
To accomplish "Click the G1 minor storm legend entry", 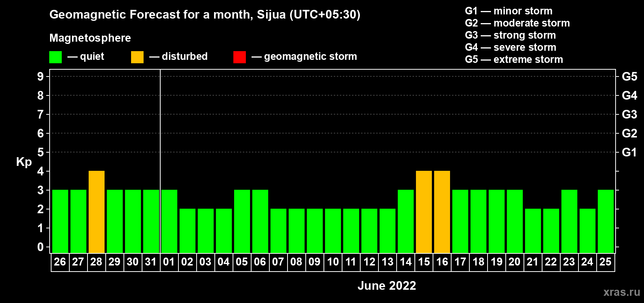I will (509, 11).
